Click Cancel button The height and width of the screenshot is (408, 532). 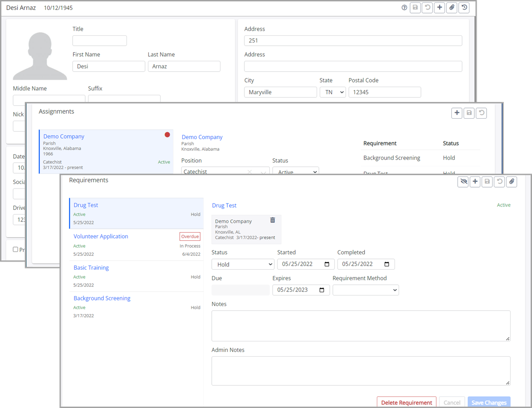452,402
